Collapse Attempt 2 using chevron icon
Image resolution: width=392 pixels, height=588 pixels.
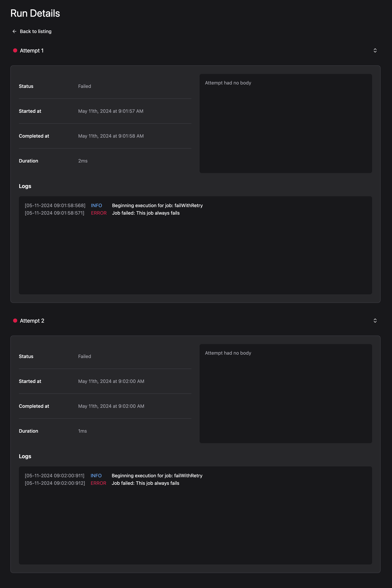(x=375, y=321)
